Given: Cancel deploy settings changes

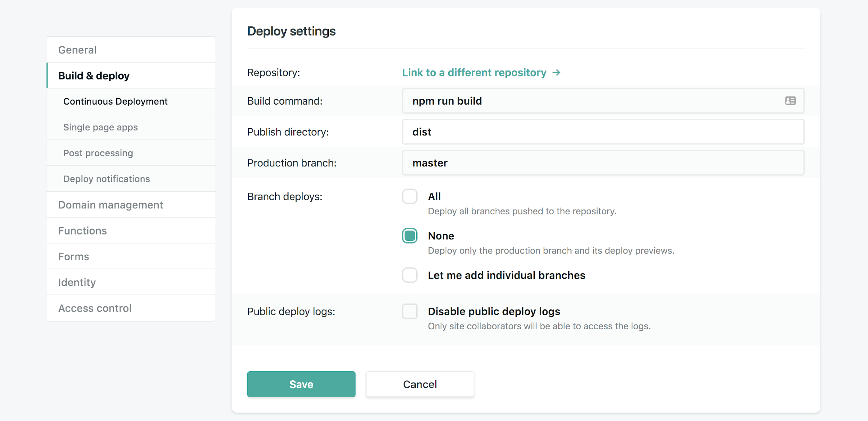Looking at the screenshot, I should [x=420, y=384].
